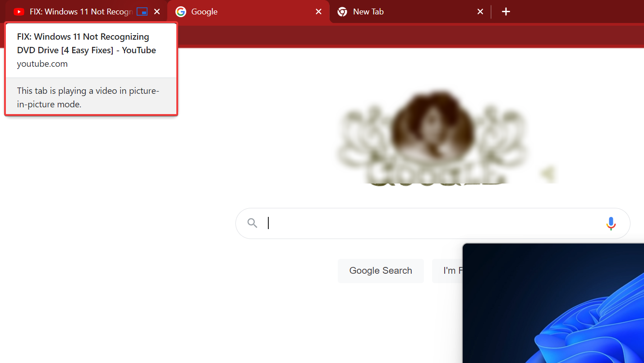
Task: Click the picture-in-picture indicator on YouTube tab
Action: click(x=142, y=12)
